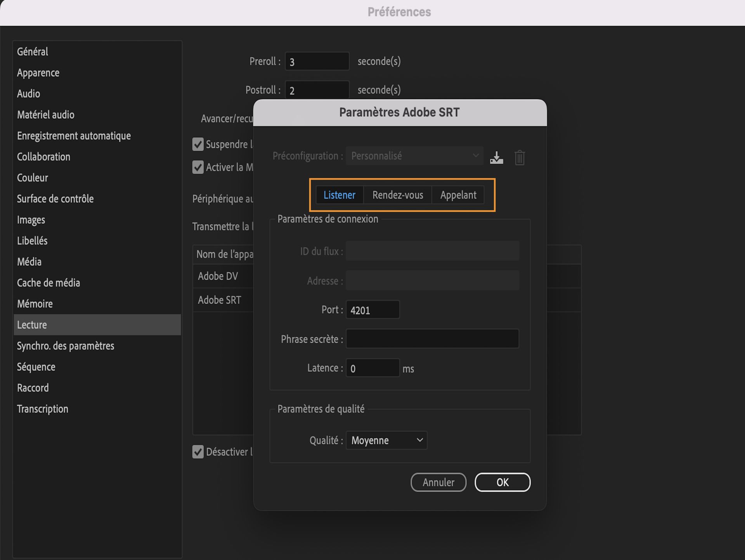Switch to the Listener tab

pos(340,195)
